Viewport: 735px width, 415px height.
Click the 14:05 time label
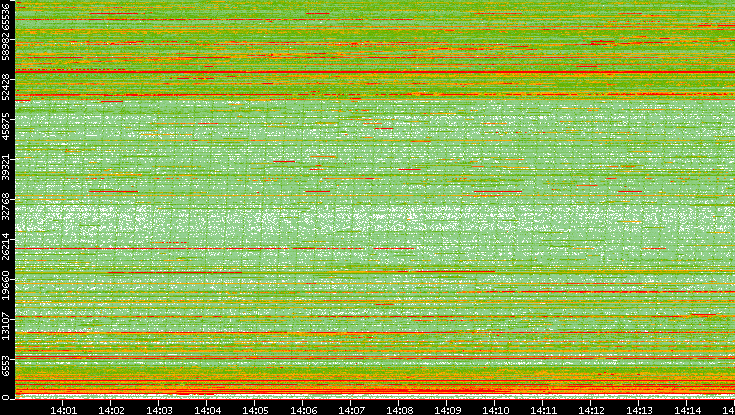(255, 410)
